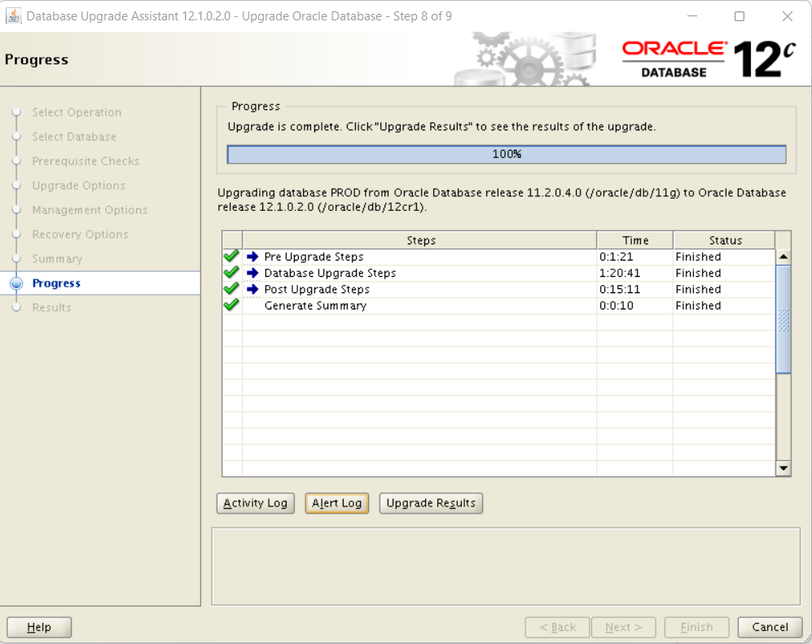Click the Generate Summary row text

click(x=315, y=305)
